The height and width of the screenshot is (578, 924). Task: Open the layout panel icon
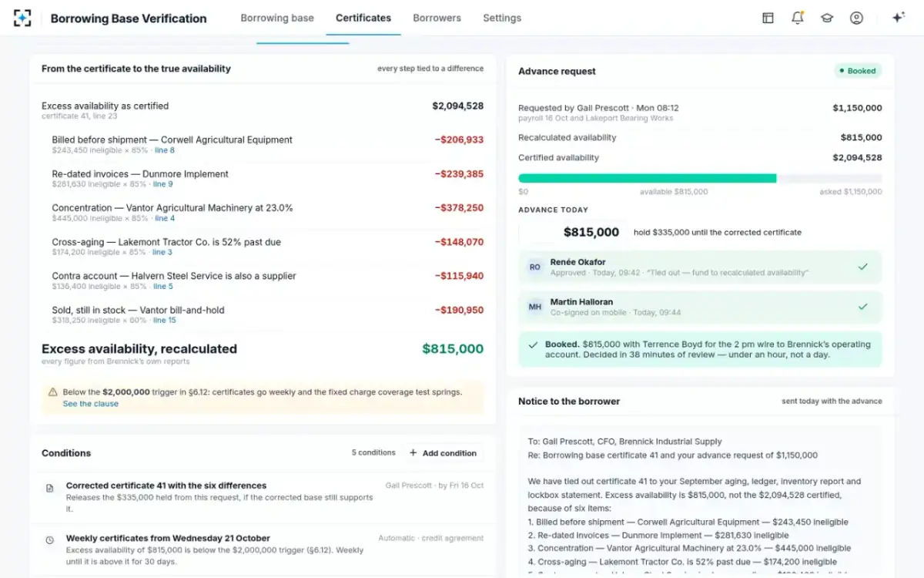[768, 18]
